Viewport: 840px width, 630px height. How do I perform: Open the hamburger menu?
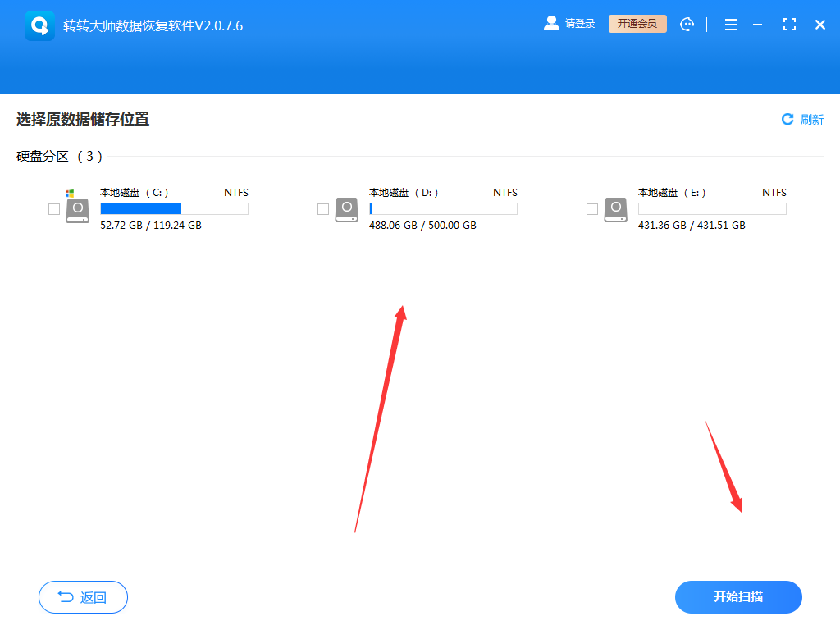point(730,24)
